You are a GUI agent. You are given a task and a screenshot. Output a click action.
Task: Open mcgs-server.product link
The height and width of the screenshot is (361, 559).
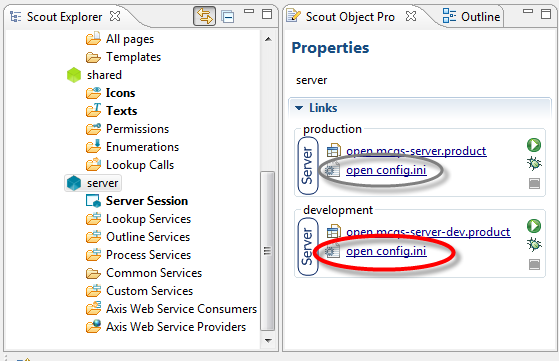(x=416, y=151)
